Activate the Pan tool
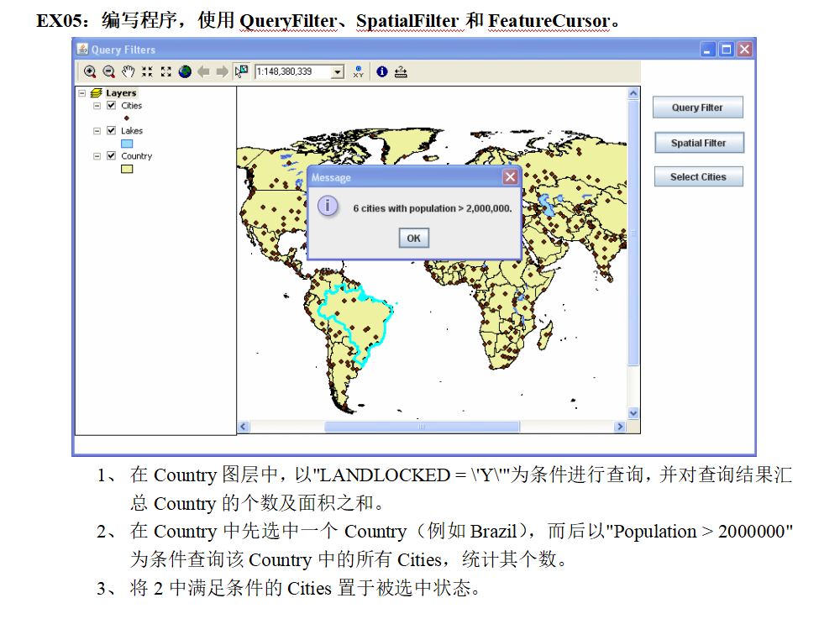 click(128, 71)
